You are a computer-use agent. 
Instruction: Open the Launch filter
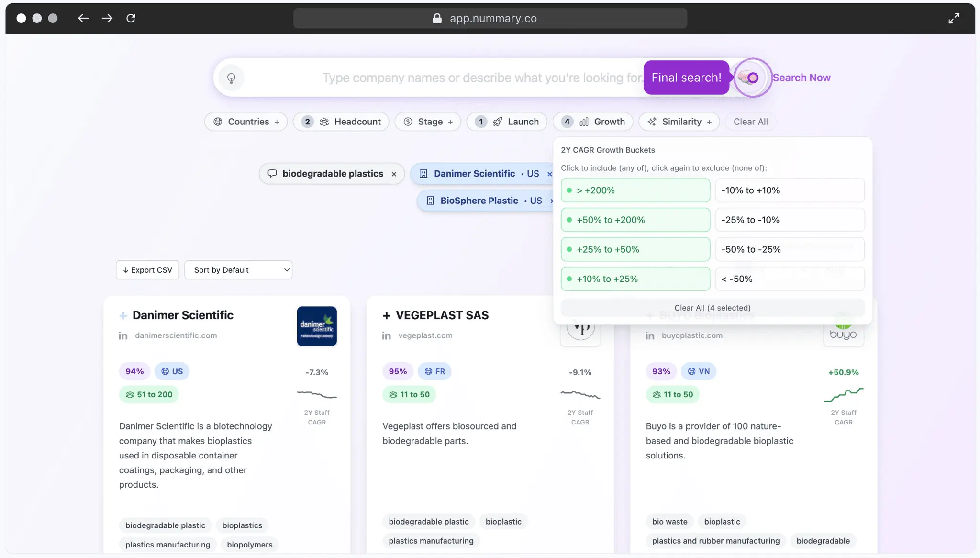pos(507,122)
